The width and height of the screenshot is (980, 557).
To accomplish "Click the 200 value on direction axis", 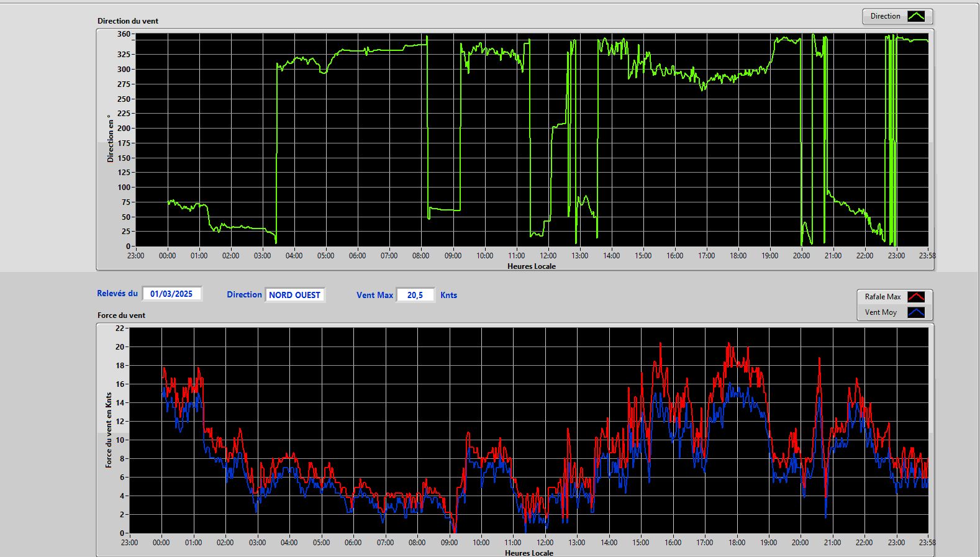I will [124, 129].
